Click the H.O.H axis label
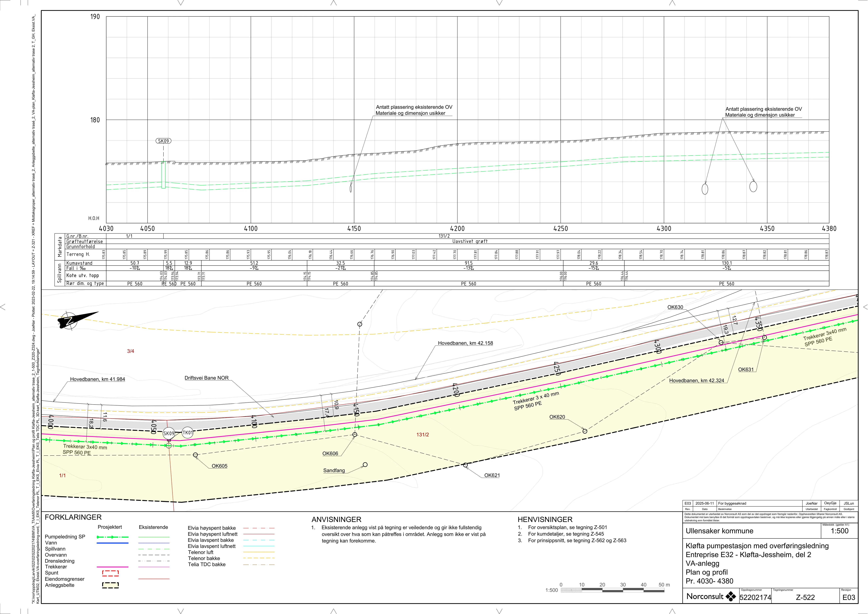The width and height of the screenshot is (868, 614). click(94, 219)
